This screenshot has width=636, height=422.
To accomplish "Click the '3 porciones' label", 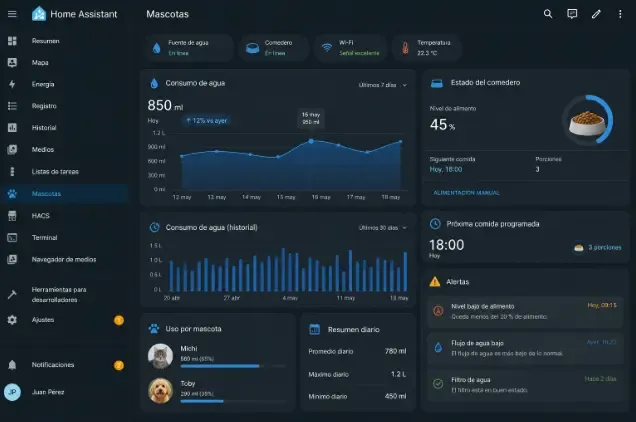I will pos(604,247).
